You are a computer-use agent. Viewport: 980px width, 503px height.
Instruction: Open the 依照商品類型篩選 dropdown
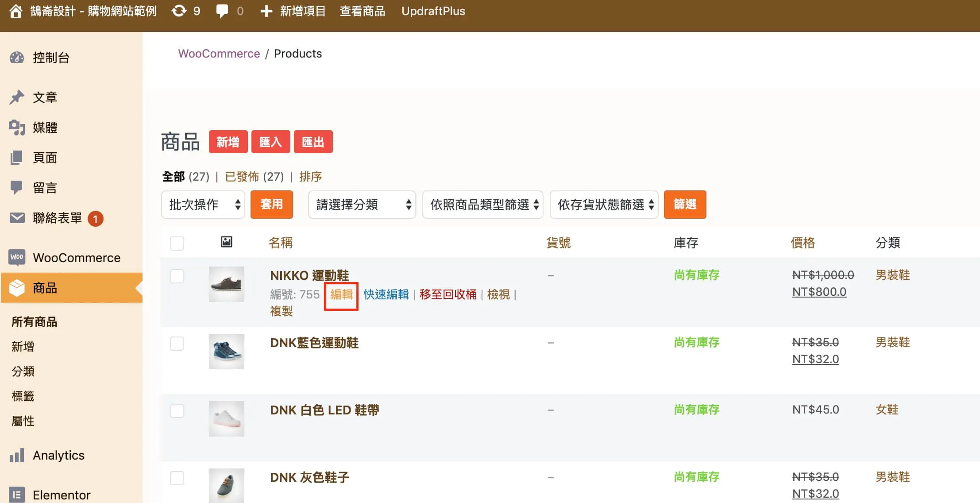click(x=483, y=205)
